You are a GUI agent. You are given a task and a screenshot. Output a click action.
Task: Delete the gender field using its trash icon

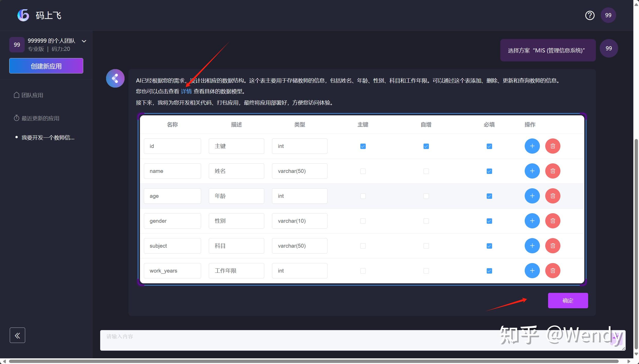tap(553, 221)
